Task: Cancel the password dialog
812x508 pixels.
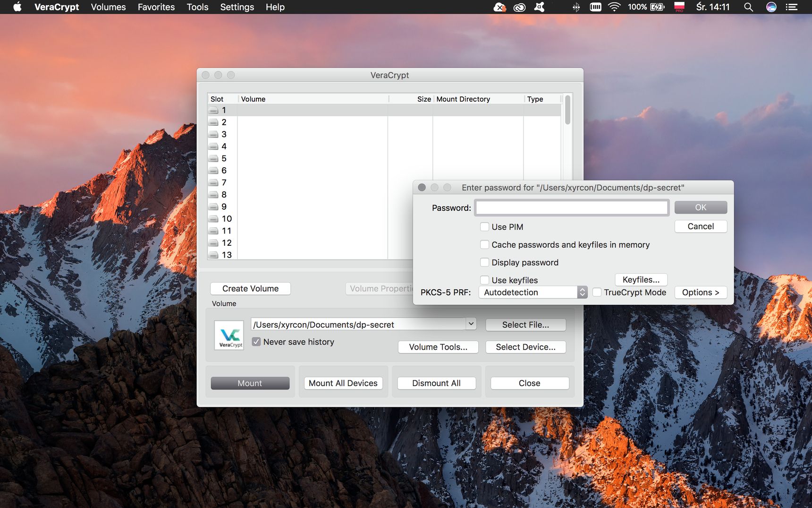Action: (701, 226)
